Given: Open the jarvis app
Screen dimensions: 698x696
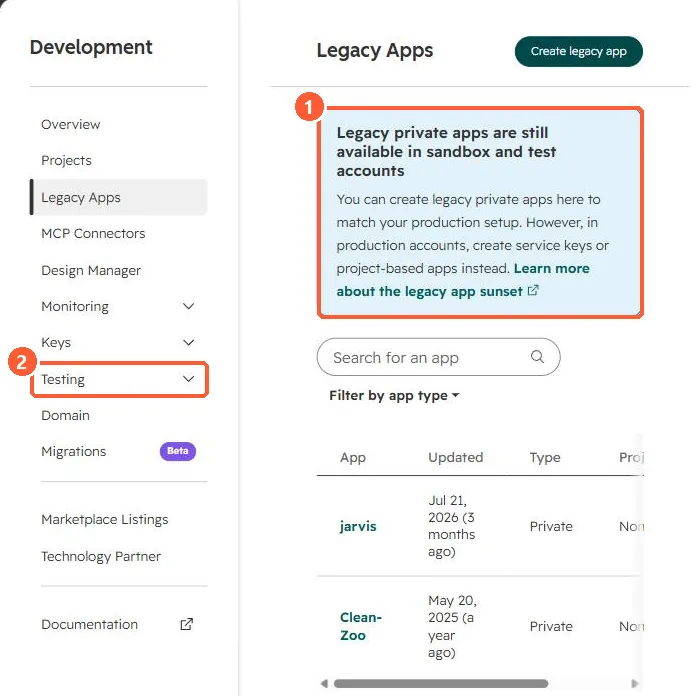Looking at the screenshot, I should (358, 526).
